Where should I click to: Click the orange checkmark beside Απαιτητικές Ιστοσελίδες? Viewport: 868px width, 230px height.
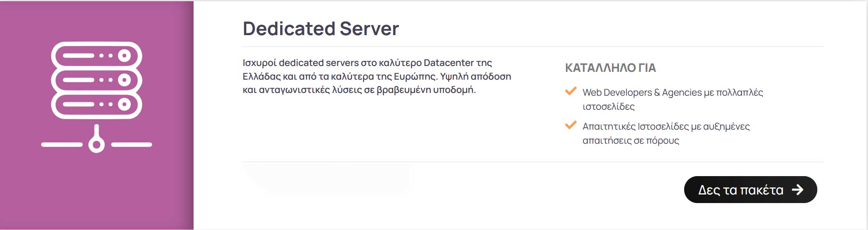(571, 125)
